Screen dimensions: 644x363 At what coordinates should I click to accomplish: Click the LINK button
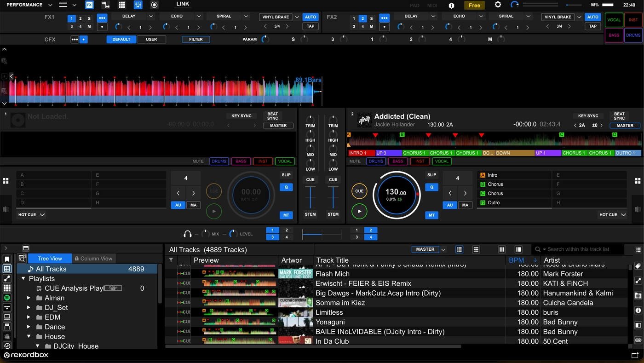[183, 4]
